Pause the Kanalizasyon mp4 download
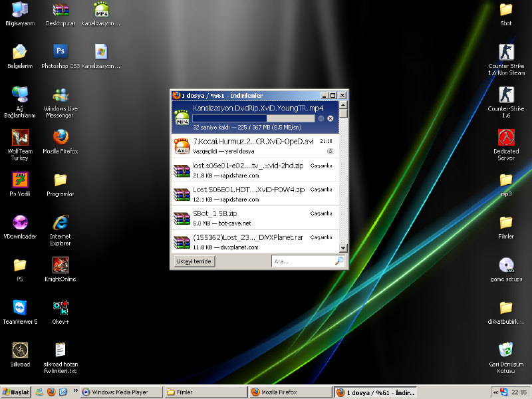The image size is (532, 399). pyautogui.click(x=321, y=118)
